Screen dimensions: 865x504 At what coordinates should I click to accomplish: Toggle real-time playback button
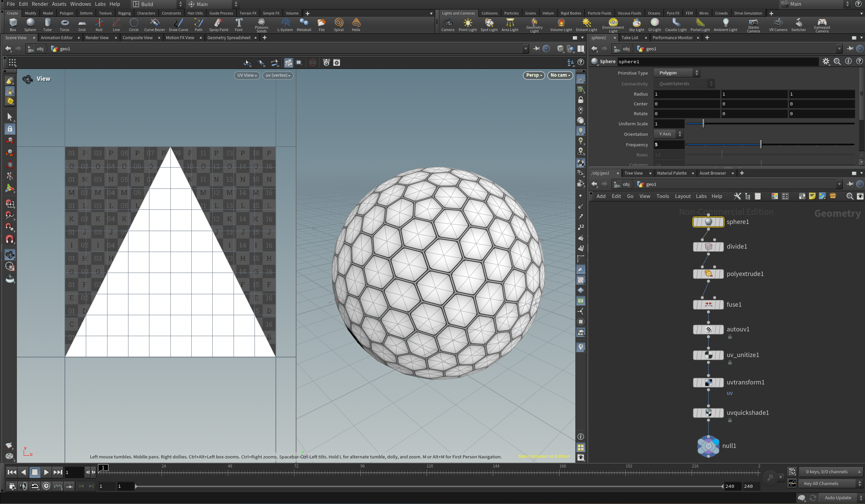point(46,486)
